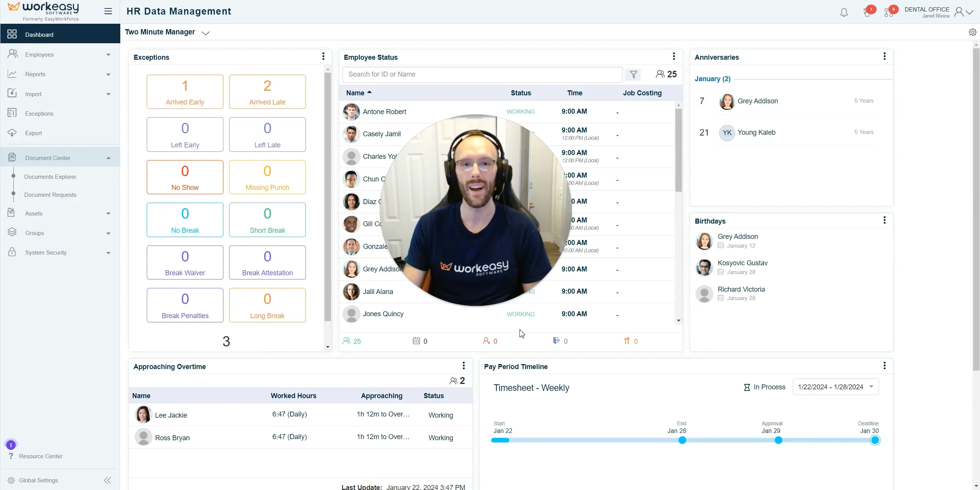Image resolution: width=980 pixels, height=490 pixels.
Task: Open the Resource Center link
Action: point(41,456)
